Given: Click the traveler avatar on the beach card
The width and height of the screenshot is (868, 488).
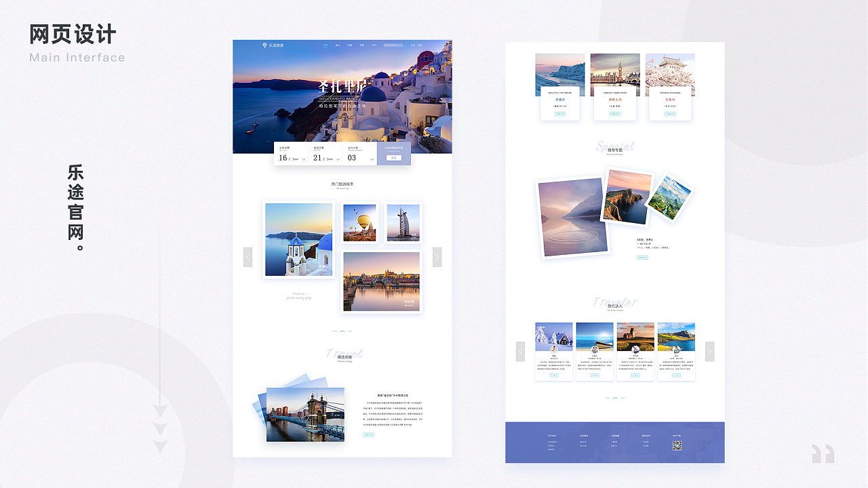Looking at the screenshot, I should (595, 350).
